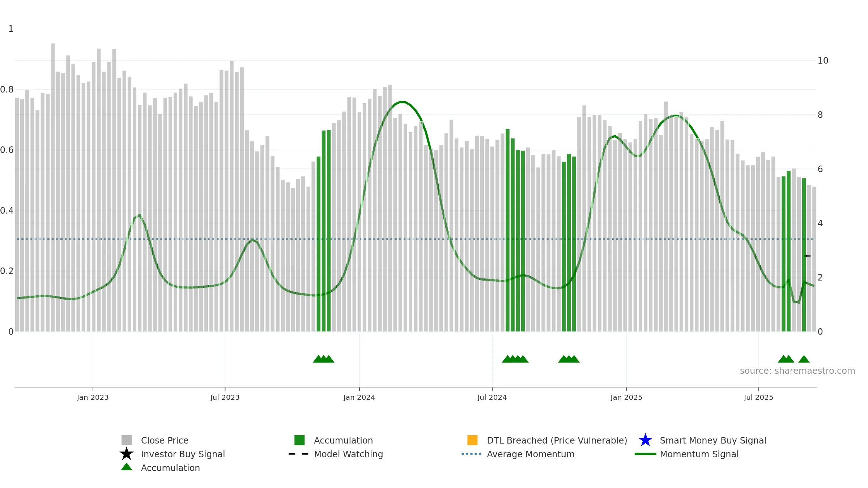Toggle the Momentum Signal legend label
The height and width of the screenshot is (488, 868).
click(699, 454)
